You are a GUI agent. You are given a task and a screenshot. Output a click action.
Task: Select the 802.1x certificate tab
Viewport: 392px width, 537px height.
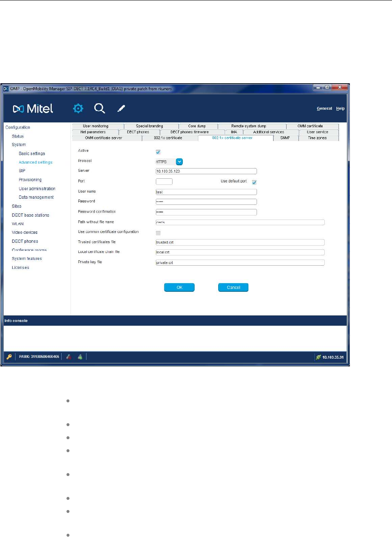tap(170, 138)
